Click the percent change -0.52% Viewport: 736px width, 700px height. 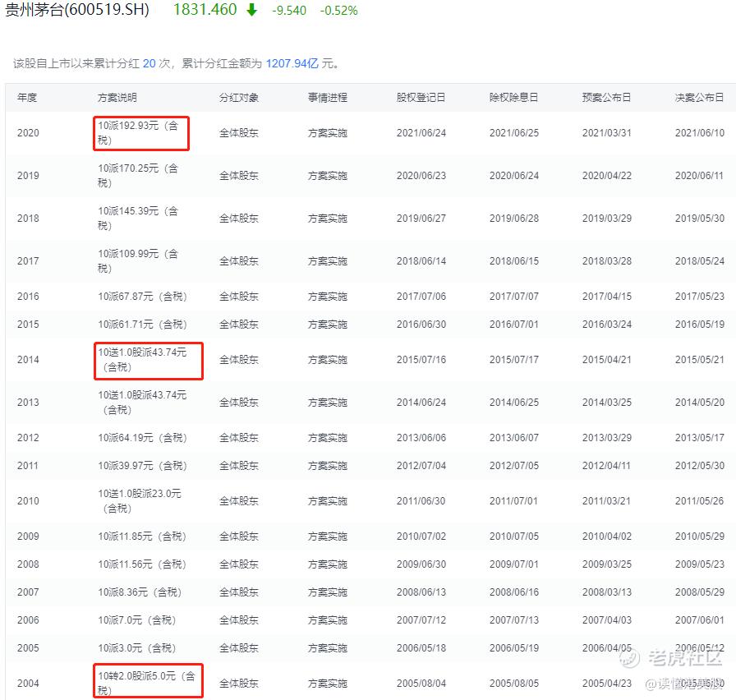click(339, 11)
